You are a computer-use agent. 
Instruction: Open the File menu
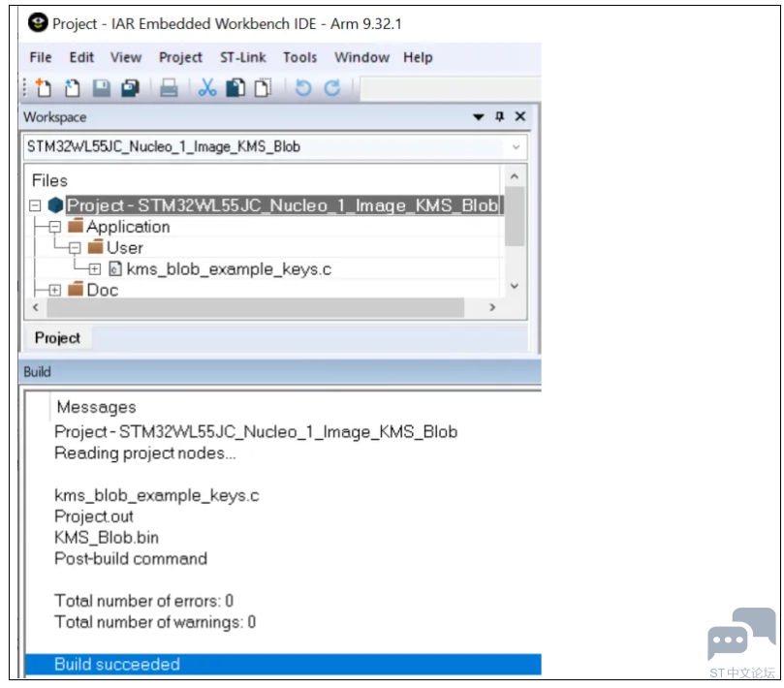[x=41, y=57]
